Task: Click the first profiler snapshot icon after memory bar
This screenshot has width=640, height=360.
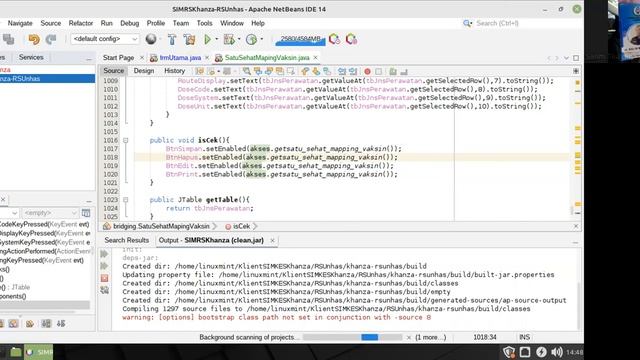Action: pos(334,39)
